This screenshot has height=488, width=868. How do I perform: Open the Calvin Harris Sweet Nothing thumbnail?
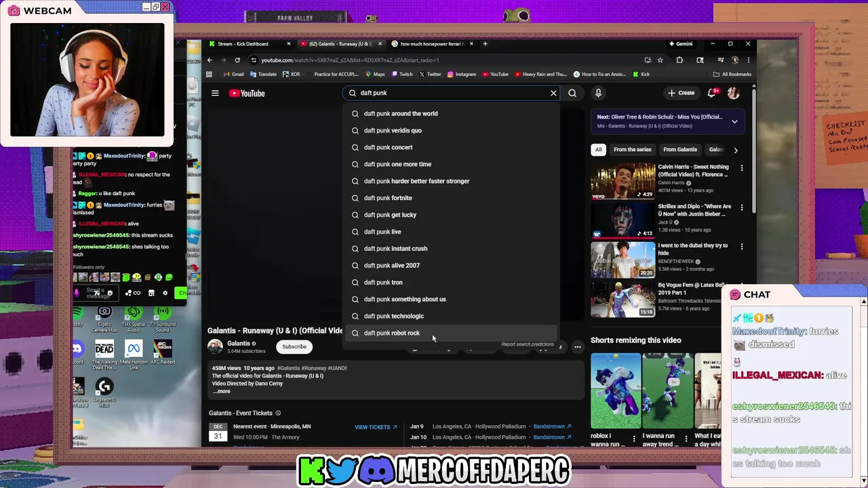623,181
